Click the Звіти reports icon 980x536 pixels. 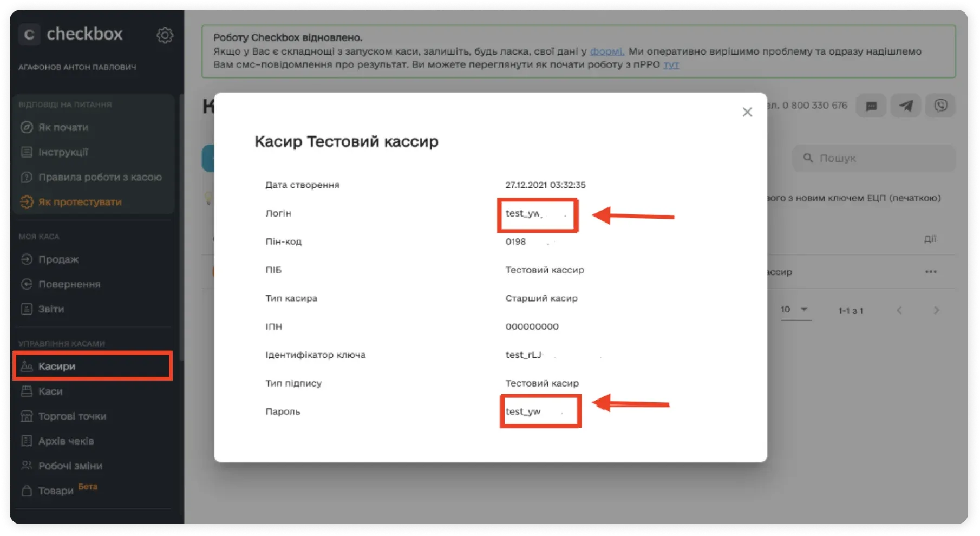pyautogui.click(x=26, y=309)
